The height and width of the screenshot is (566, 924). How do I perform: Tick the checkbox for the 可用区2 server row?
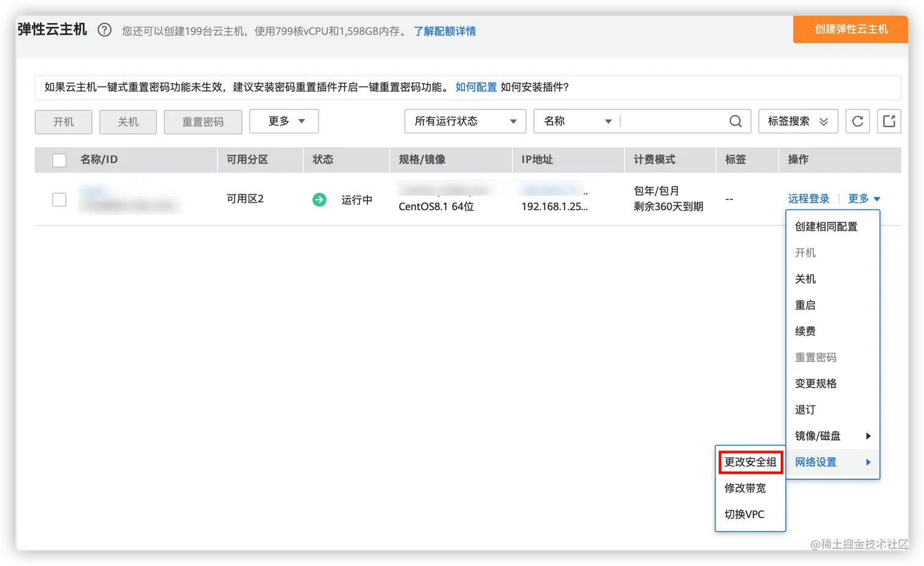(59, 199)
